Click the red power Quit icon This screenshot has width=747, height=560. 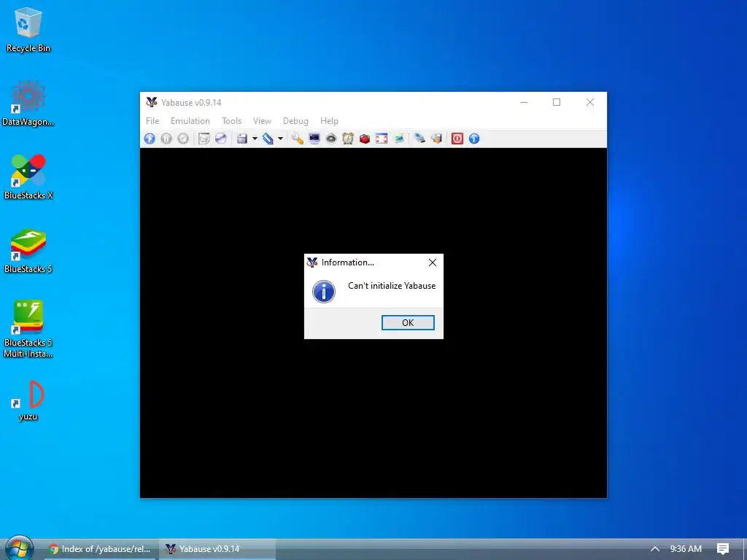tap(457, 139)
